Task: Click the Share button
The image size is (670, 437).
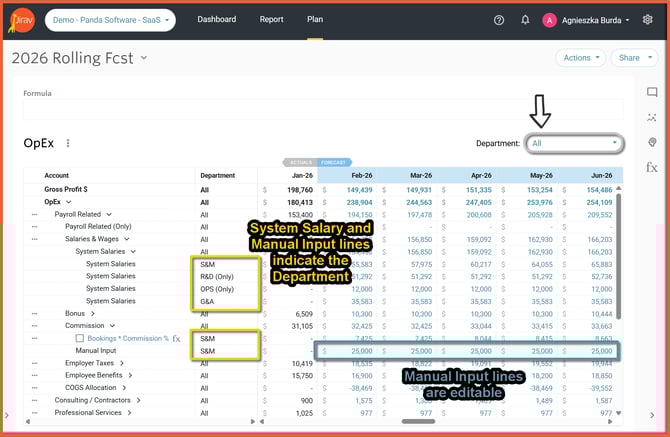Action: tap(633, 58)
